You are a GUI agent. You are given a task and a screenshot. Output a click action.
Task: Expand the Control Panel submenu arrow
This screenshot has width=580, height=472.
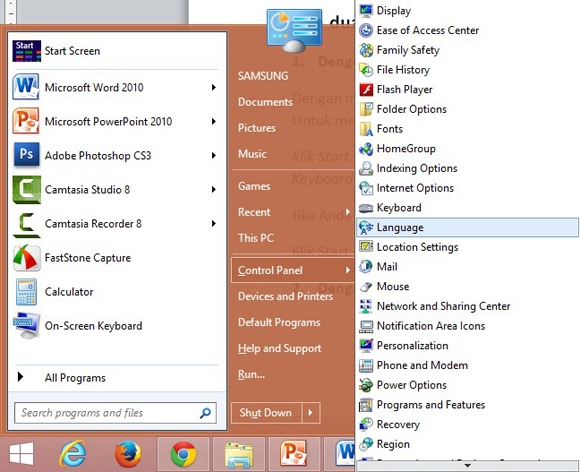[348, 270]
